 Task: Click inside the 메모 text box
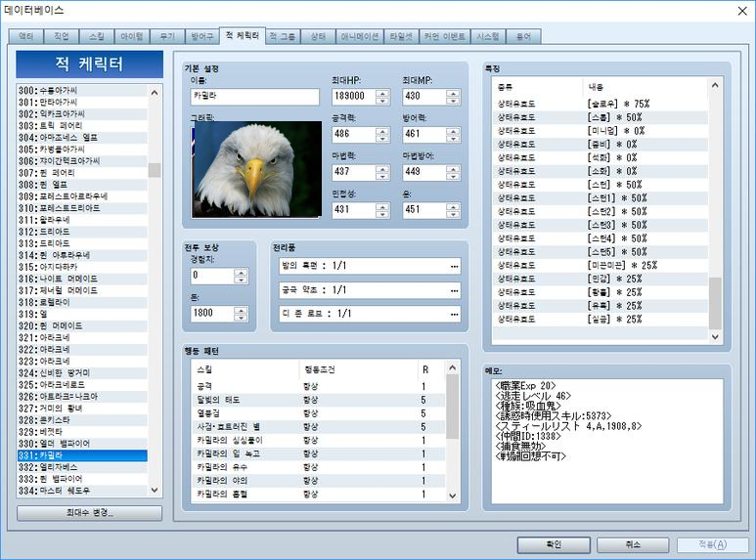click(x=606, y=441)
